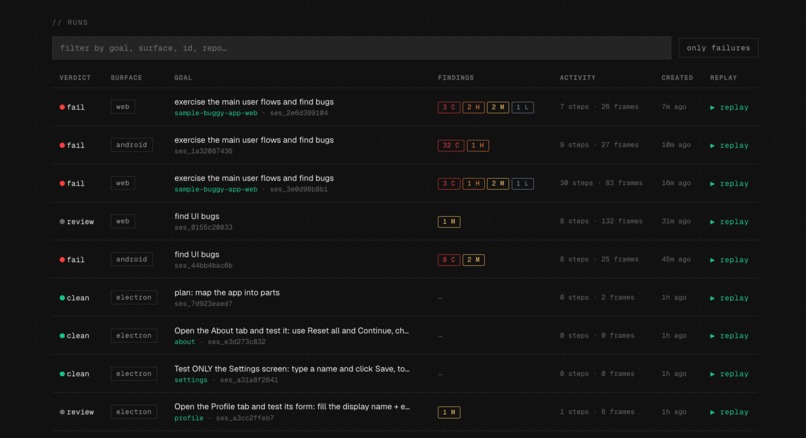Replay the run created 7m ago
Viewport: 806px width, 438px height.
coord(729,107)
